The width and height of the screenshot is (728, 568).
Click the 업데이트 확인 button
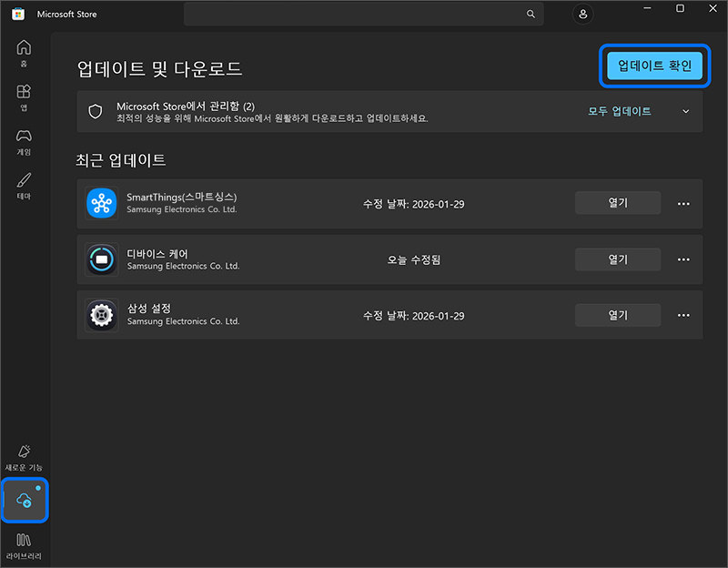point(654,66)
